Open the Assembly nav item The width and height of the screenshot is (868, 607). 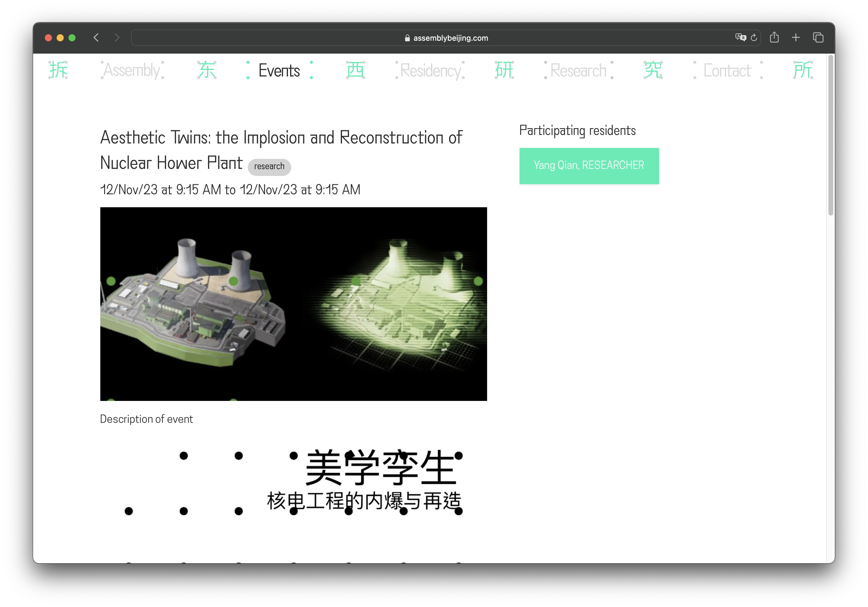click(132, 70)
